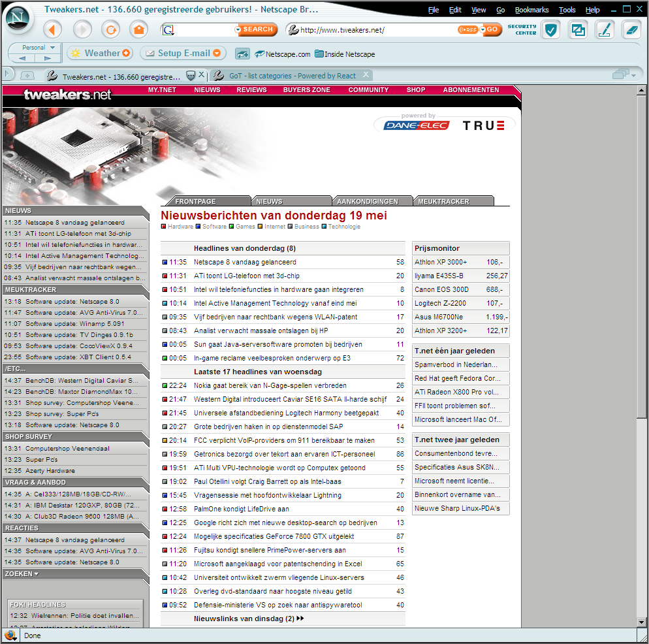Open the Tools menu
This screenshot has width=649, height=644.
tap(567, 10)
